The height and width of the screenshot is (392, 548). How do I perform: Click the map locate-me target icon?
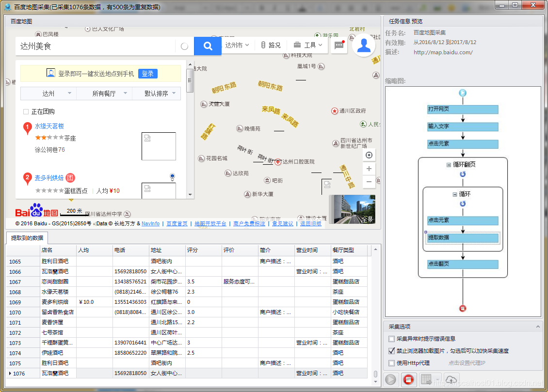click(x=369, y=155)
